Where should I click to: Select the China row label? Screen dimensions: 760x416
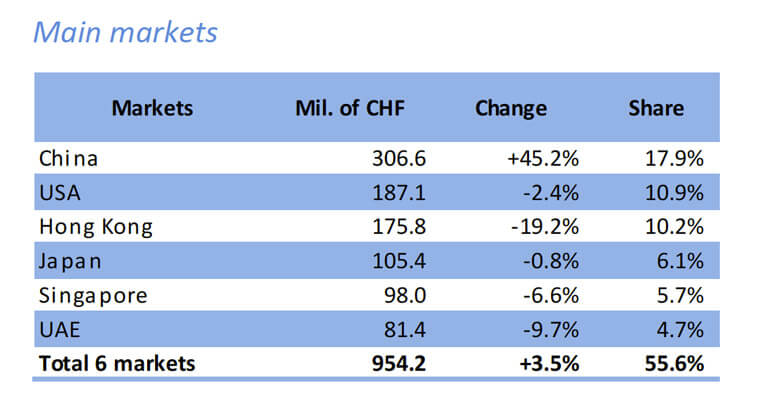[x=70, y=158]
